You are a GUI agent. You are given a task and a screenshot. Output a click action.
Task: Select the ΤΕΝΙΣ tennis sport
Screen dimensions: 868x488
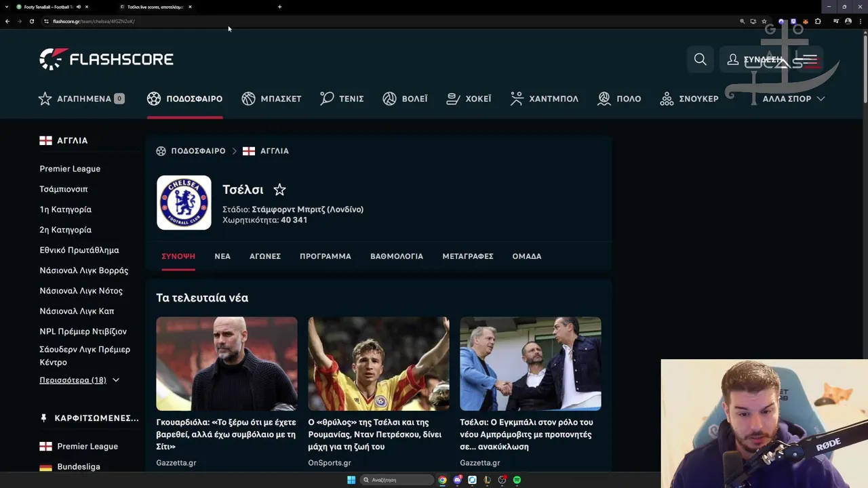click(342, 99)
